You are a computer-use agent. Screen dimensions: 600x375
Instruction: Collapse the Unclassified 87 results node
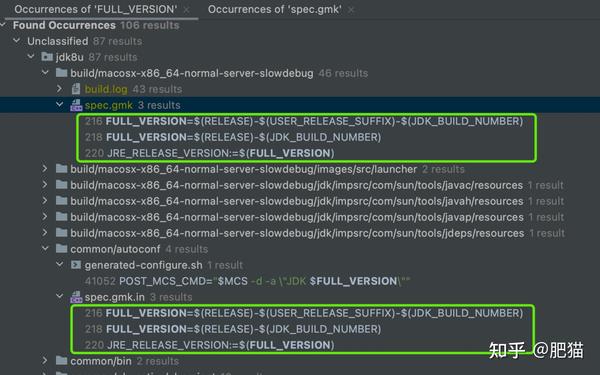point(17,41)
